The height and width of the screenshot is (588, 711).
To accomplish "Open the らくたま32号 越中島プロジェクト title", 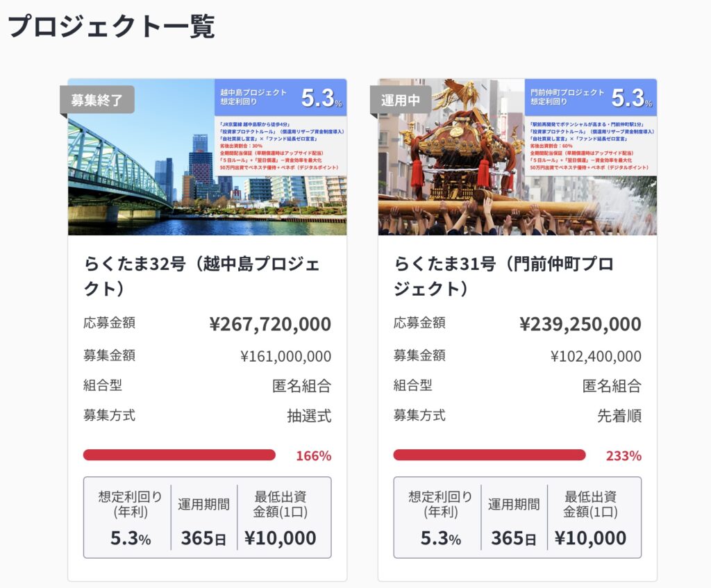I will click(201, 276).
